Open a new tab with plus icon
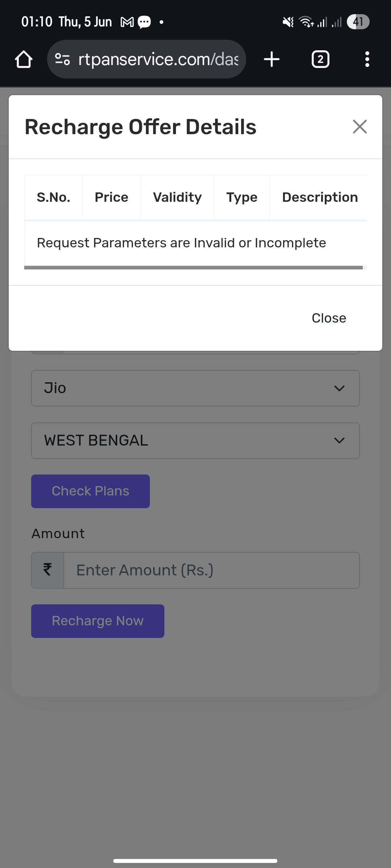 (x=272, y=59)
